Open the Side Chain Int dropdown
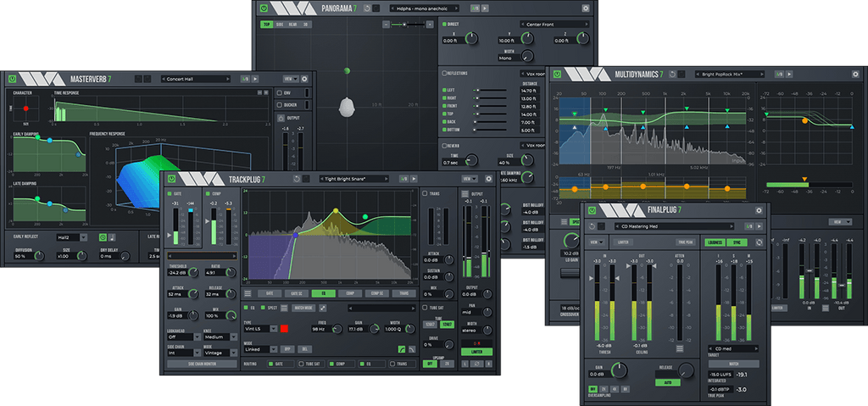The image size is (868, 406). (183, 353)
